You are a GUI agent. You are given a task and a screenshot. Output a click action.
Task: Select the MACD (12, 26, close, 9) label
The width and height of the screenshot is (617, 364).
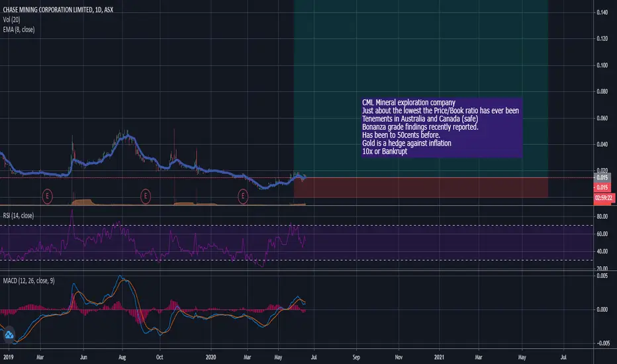point(28,281)
